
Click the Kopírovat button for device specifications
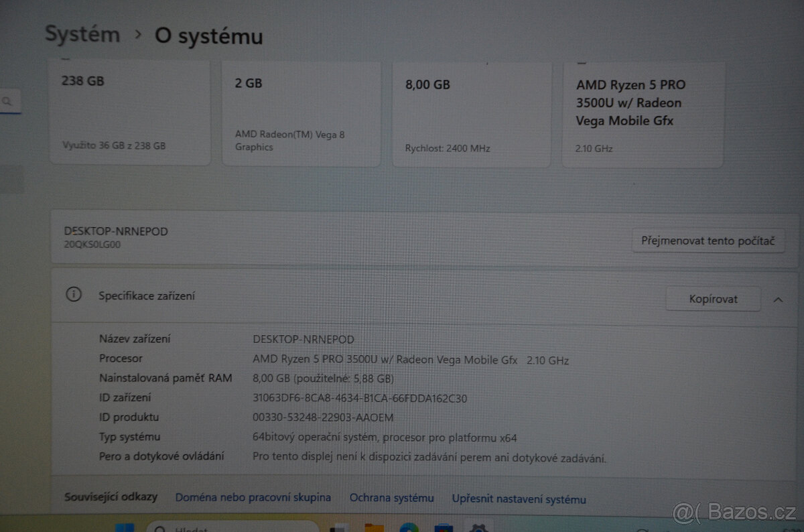coord(713,299)
